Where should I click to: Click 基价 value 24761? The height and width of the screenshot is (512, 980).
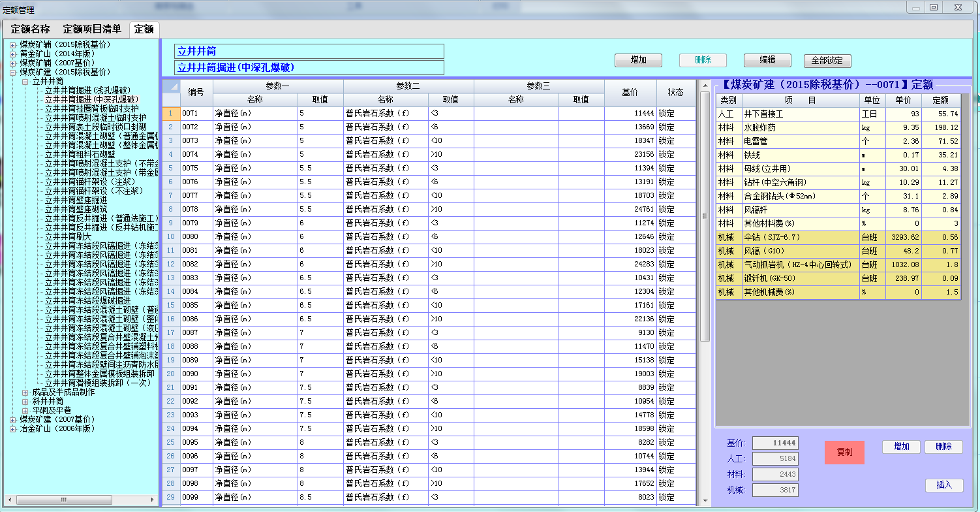630,209
